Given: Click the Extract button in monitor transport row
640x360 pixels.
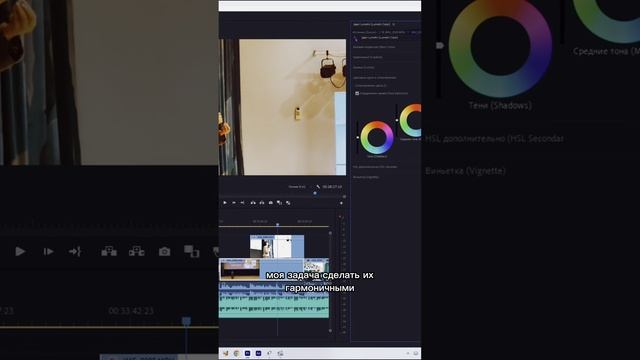Looking at the screenshot, I should [262, 202].
